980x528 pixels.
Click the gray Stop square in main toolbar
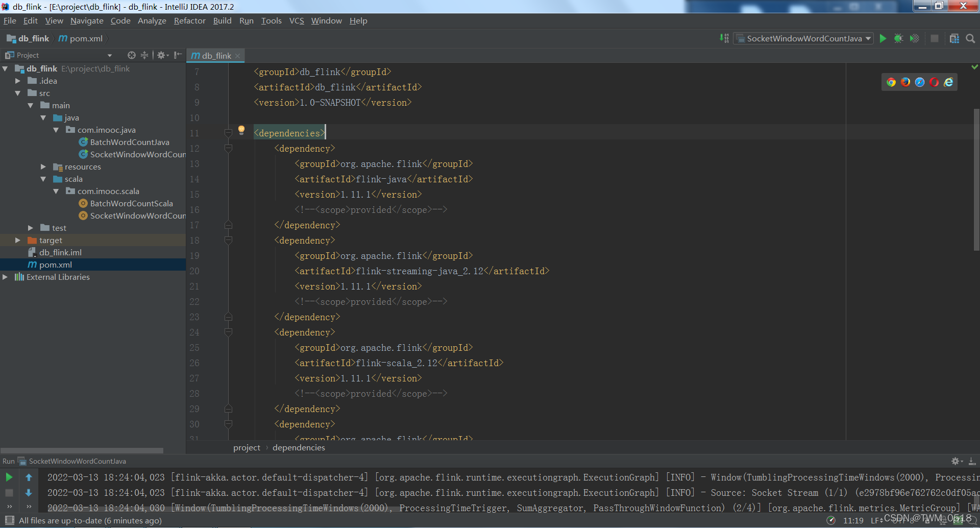pyautogui.click(x=935, y=38)
